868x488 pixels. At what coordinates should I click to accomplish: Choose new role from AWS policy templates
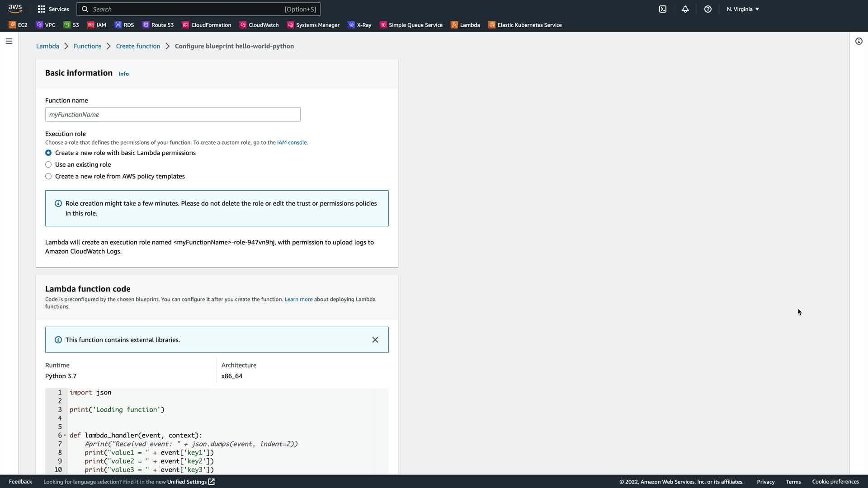tap(48, 176)
